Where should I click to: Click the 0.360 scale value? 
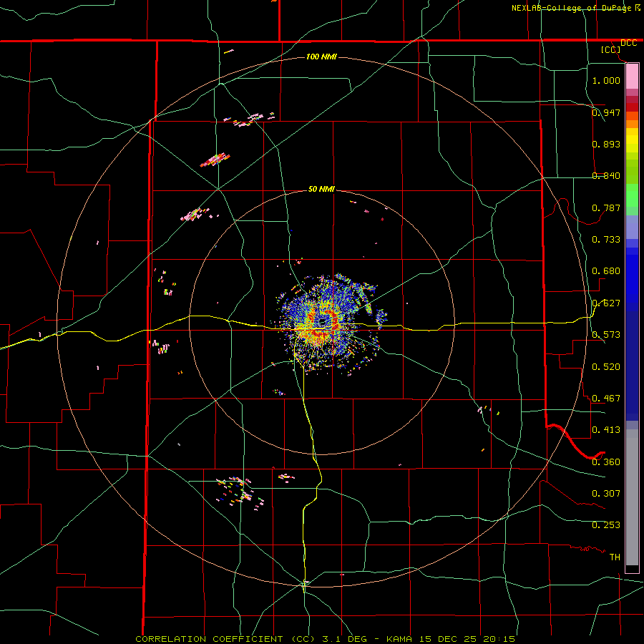pos(606,462)
